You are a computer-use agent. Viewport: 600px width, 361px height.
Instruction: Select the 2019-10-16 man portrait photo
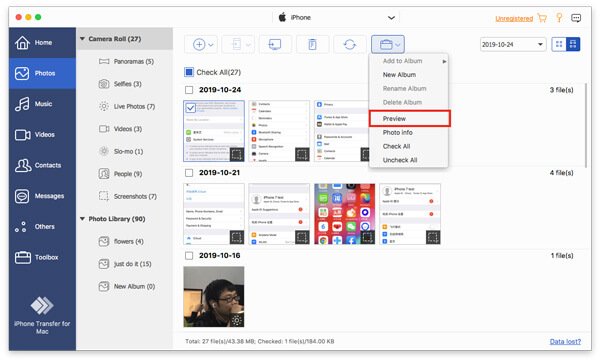pyautogui.click(x=214, y=297)
